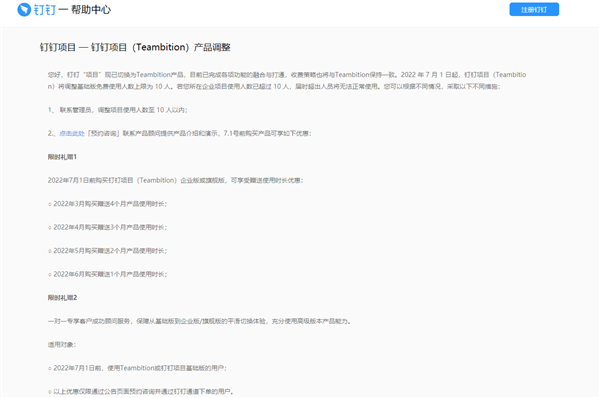
Task: Click the 限时礼赠1 heading
Action: [x=62, y=157]
